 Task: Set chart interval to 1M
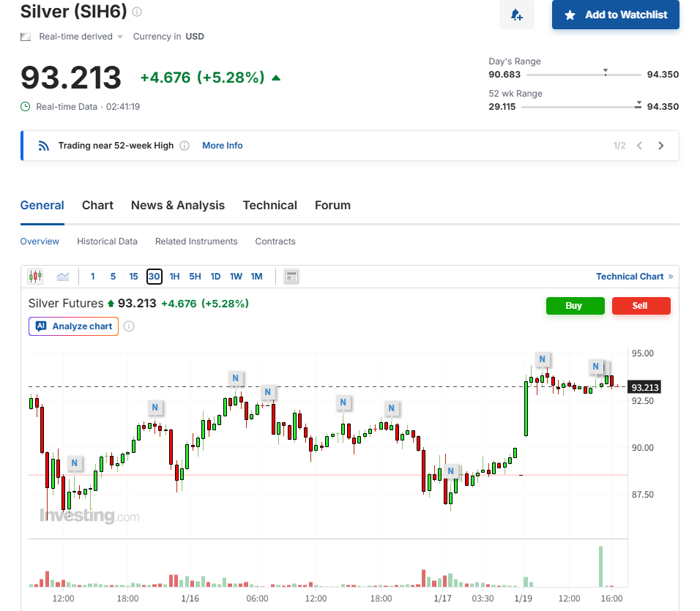257,277
